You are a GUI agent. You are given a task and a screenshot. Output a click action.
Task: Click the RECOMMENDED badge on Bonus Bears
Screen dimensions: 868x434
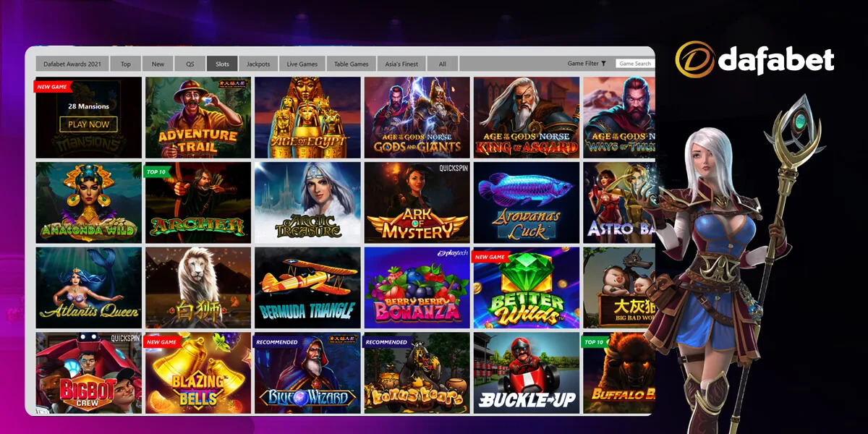coord(386,342)
